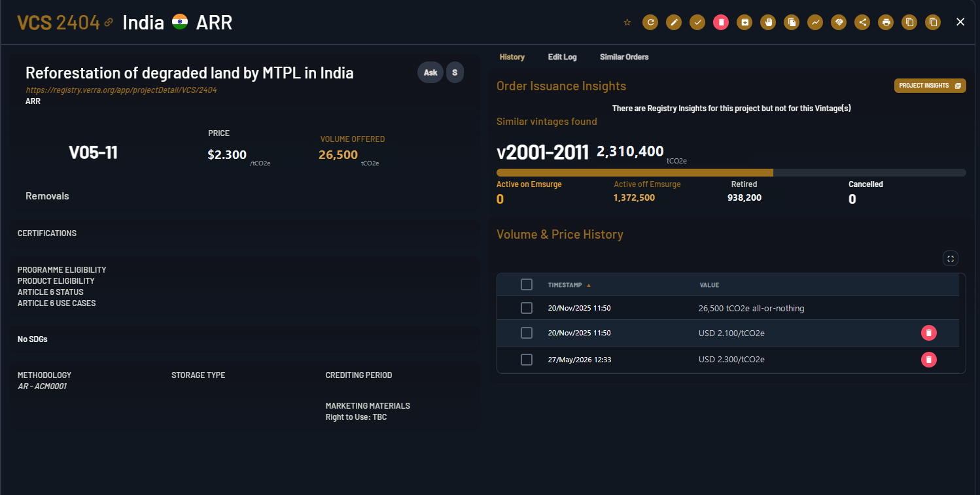Delete the USD 2.300/tCO2e price entry
The width and height of the screenshot is (980, 495).
929,359
